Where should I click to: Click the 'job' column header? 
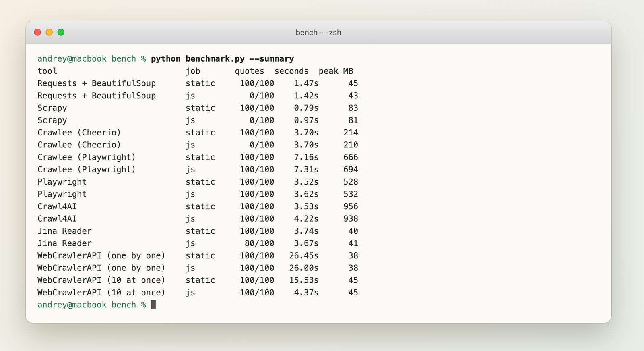(193, 71)
